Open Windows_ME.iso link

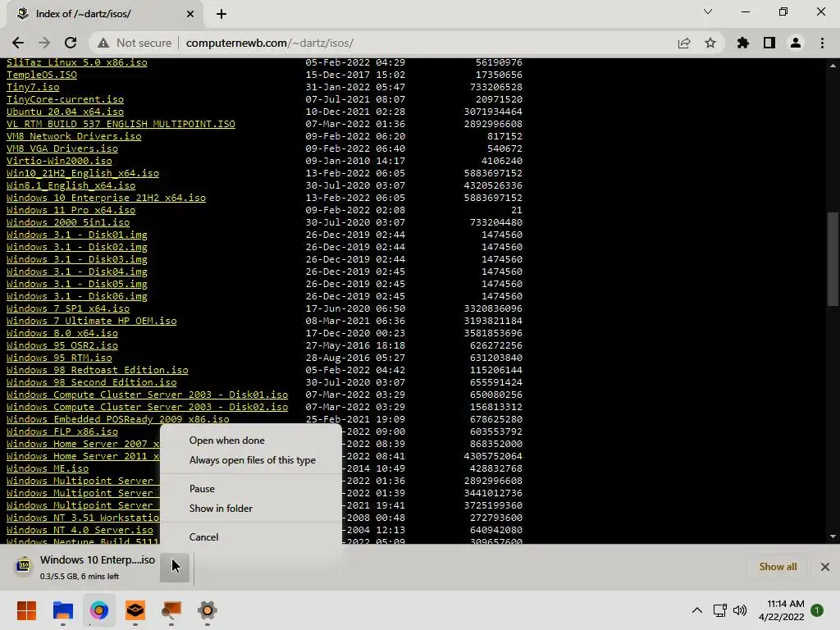click(x=47, y=469)
